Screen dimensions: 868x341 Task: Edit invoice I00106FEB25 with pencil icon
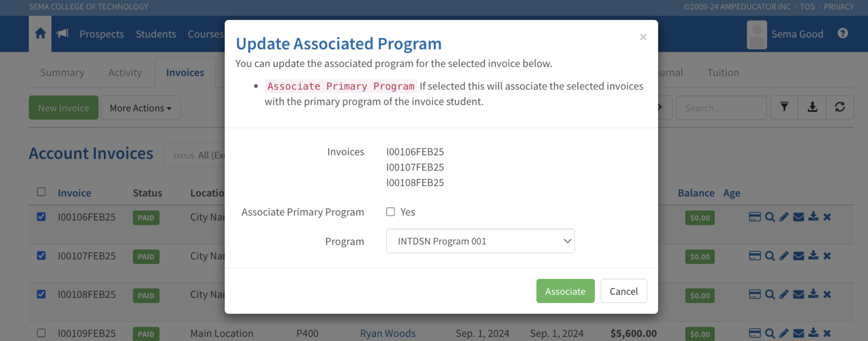click(784, 217)
